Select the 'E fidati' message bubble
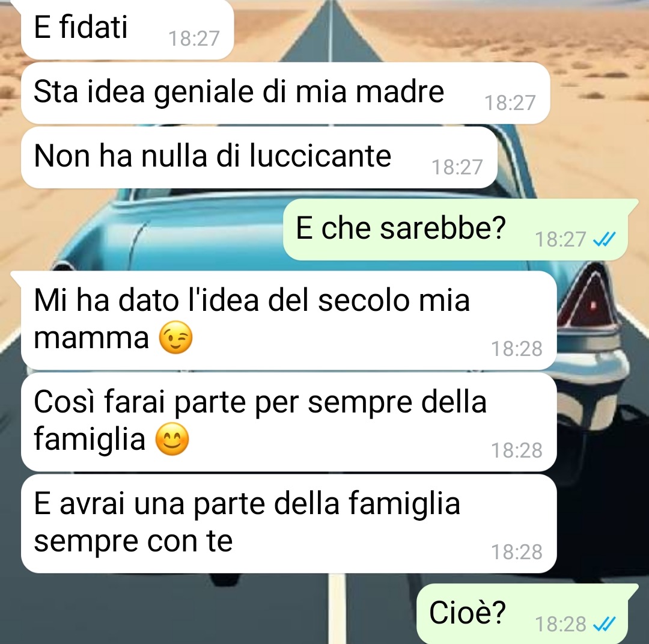649x644 pixels. tap(127, 29)
